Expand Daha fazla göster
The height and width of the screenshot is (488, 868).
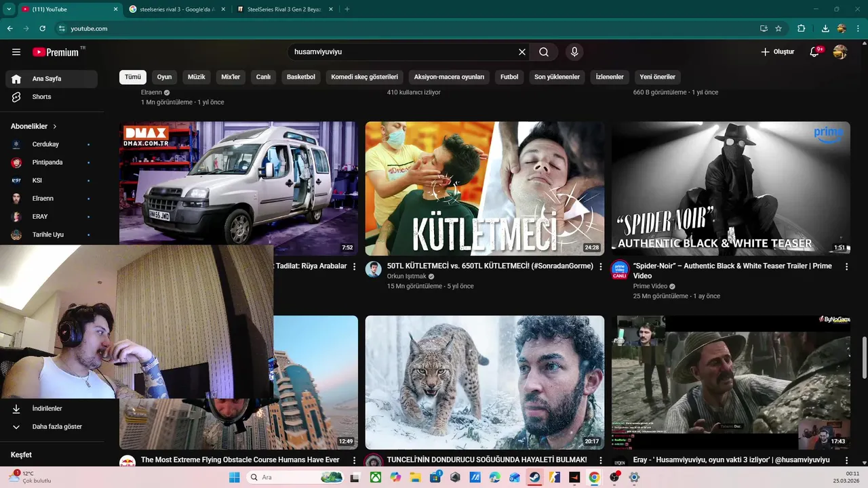click(52, 427)
